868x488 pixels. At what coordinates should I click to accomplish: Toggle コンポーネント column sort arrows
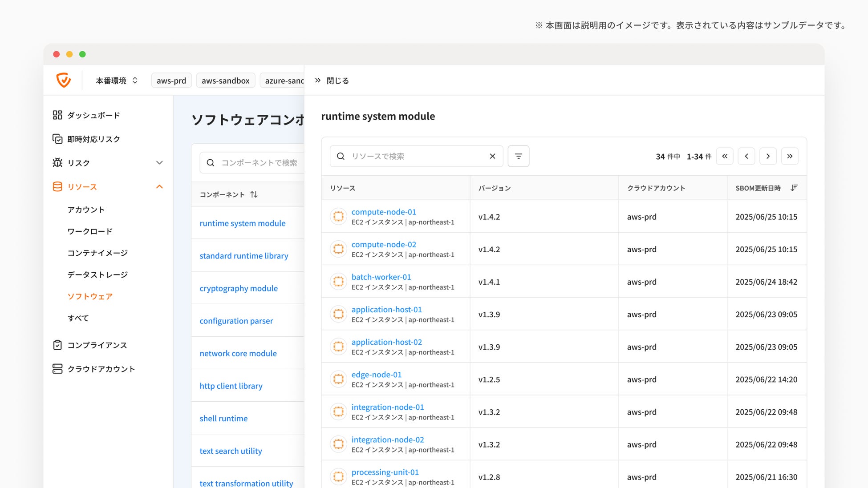[x=254, y=194]
